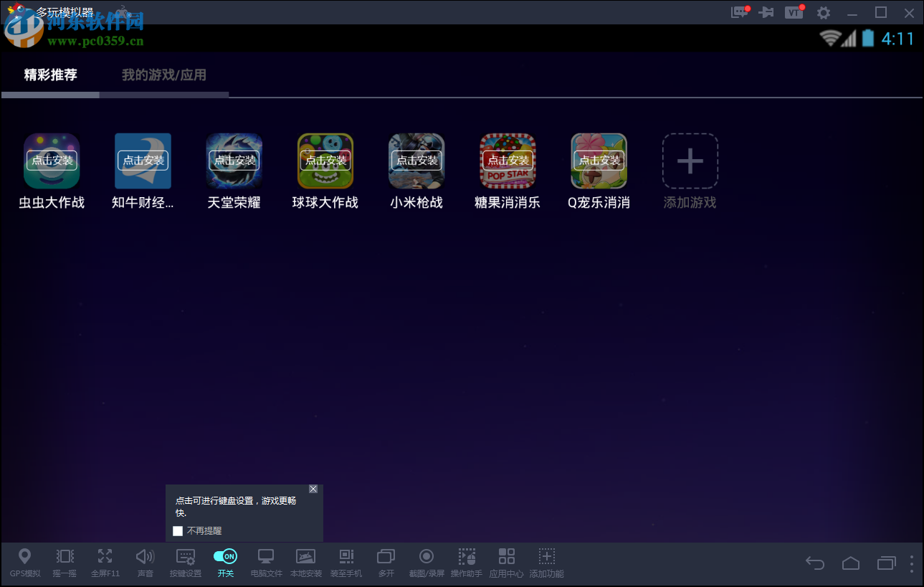
Task: Open 电脑文件 to browse PC files
Action: (x=265, y=563)
